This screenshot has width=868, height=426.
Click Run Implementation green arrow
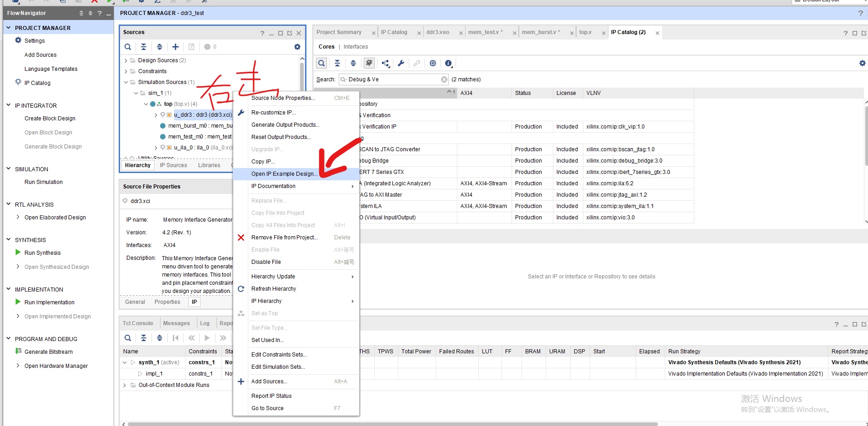point(18,302)
